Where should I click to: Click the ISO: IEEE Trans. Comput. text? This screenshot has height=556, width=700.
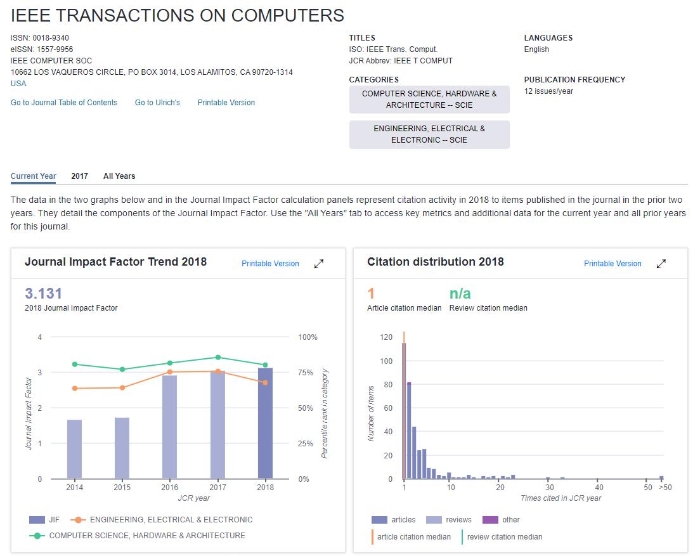[x=393, y=49]
